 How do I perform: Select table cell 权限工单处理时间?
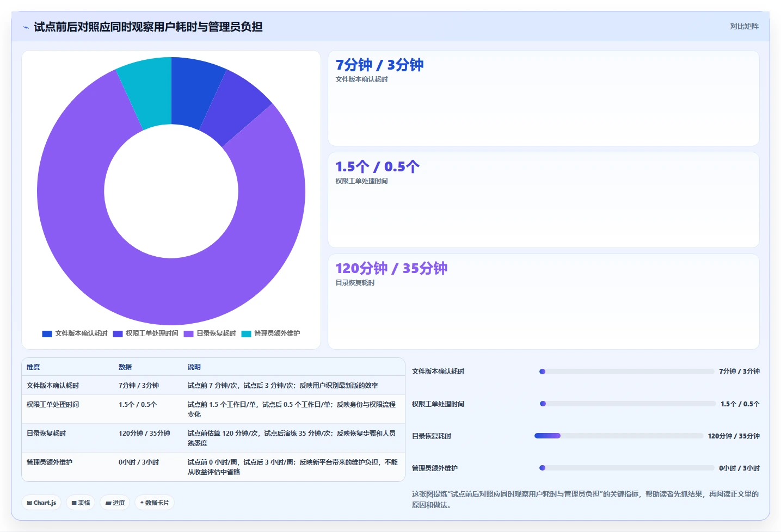tap(53, 405)
